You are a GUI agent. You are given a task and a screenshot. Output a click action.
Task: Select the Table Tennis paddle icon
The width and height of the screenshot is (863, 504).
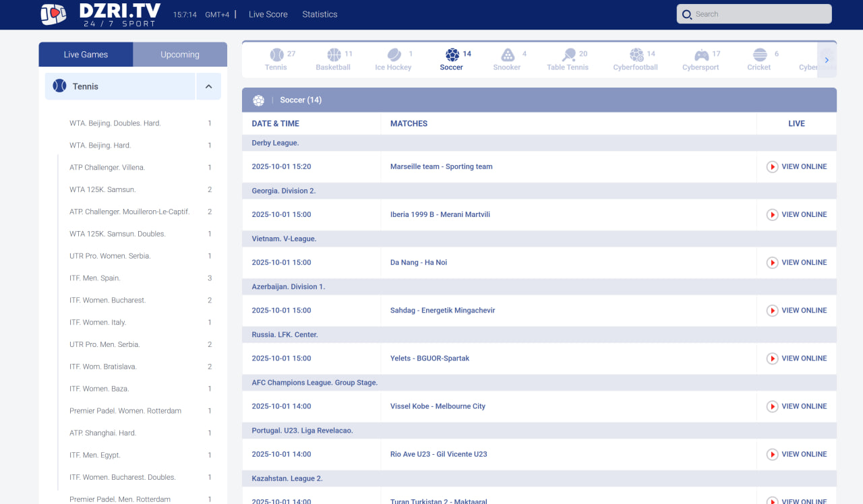pyautogui.click(x=568, y=55)
